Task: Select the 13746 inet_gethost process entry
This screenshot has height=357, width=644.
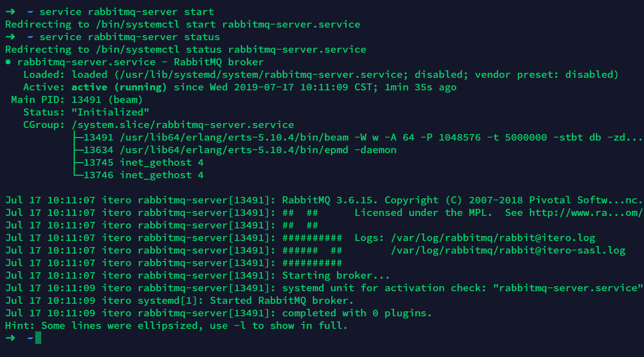Action: pos(143,175)
